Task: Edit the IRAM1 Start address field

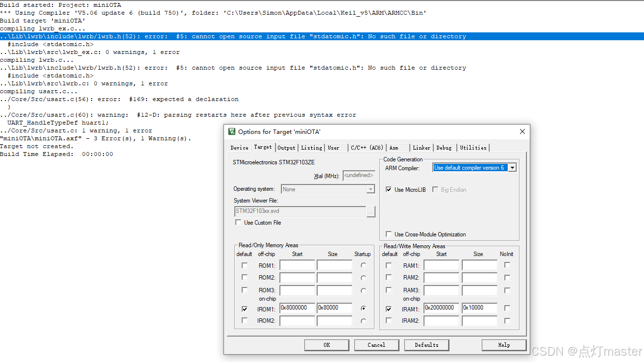Action: pos(441,308)
